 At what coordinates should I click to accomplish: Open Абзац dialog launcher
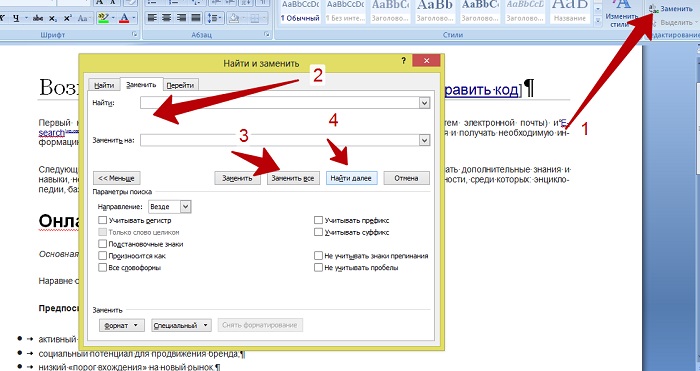pyautogui.click(x=267, y=34)
